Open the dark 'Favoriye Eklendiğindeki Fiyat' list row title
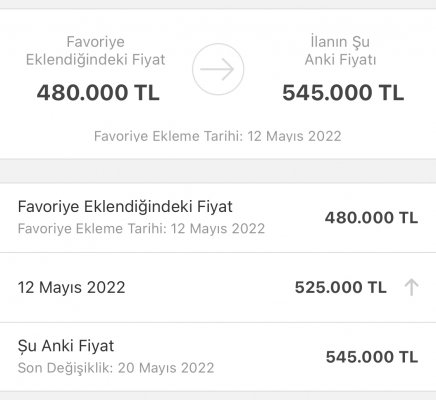The width and height of the screenshot is (436, 400). pyautogui.click(x=125, y=207)
